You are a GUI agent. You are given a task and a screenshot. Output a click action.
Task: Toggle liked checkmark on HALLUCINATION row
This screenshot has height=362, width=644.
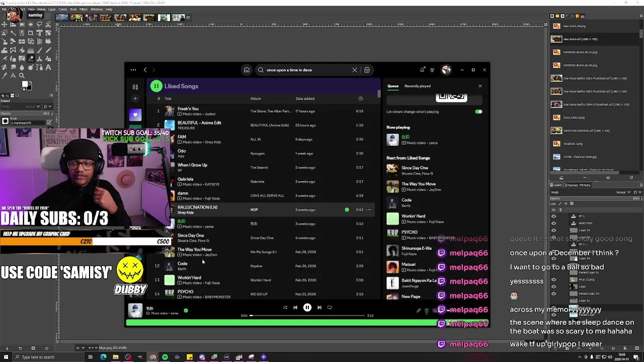[x=347, y=210]
